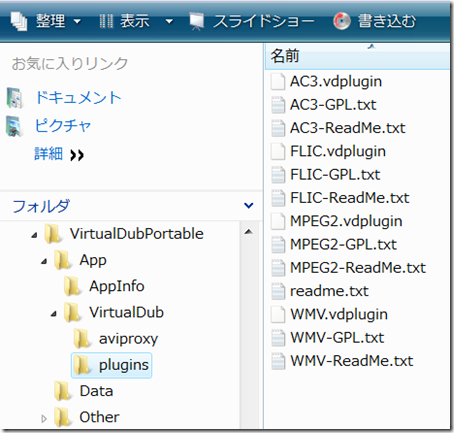The height and width of the screenshot is (433, 454).
Task: Select the AC3-GPL.txt file
Action: pyautogui.click(x=333, y=105)
